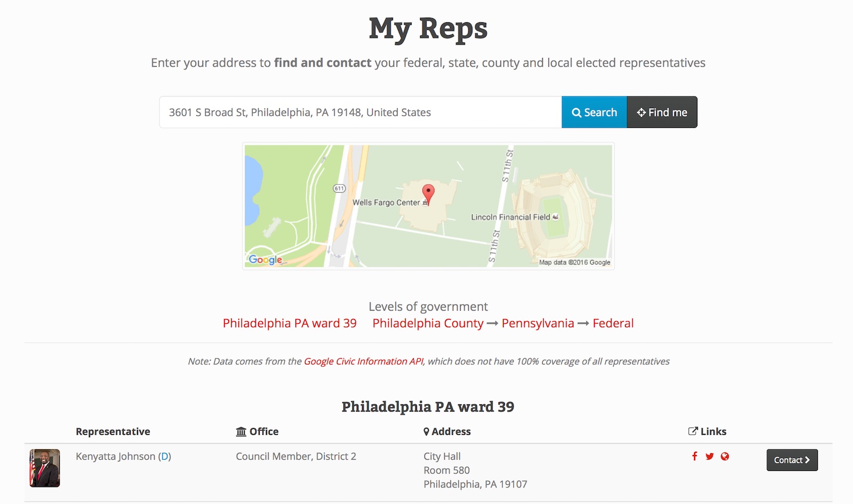Click the party affiliation D link
853x504 pixels.
165,456
